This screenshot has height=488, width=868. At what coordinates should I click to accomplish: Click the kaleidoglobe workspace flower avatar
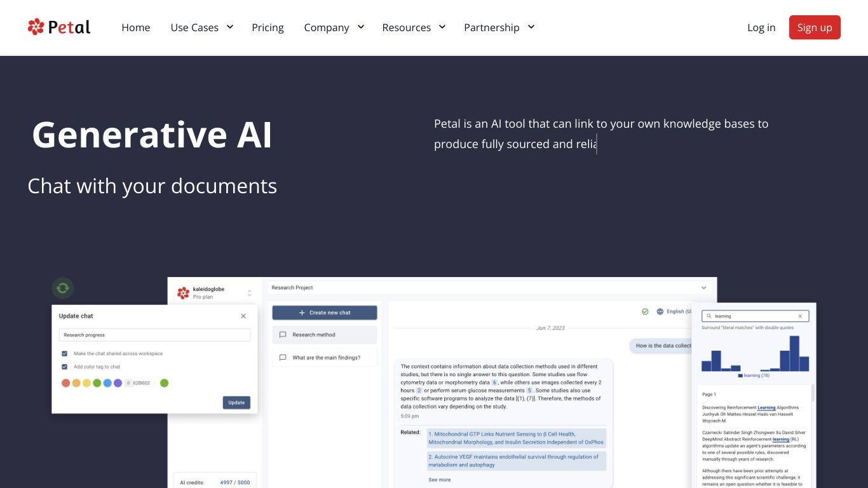pos(183,293)
